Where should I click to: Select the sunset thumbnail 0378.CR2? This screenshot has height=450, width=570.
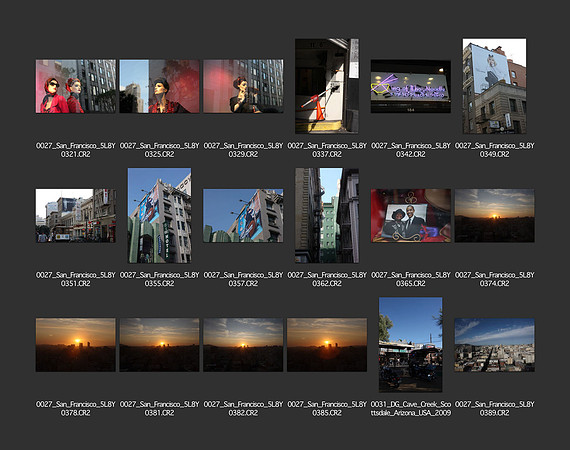pyautogui.click(x=76, y=345)
